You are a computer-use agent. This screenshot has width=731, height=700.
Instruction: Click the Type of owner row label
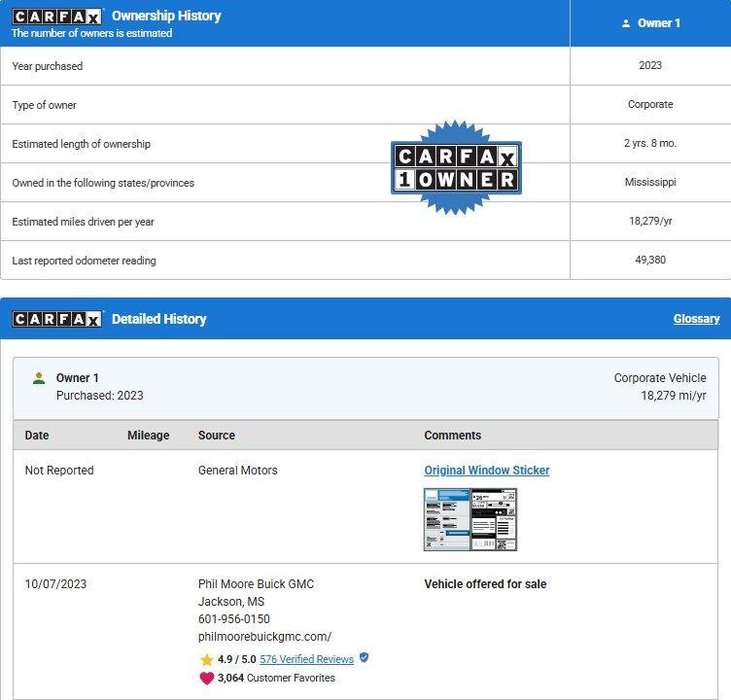(x=45, y=105)
